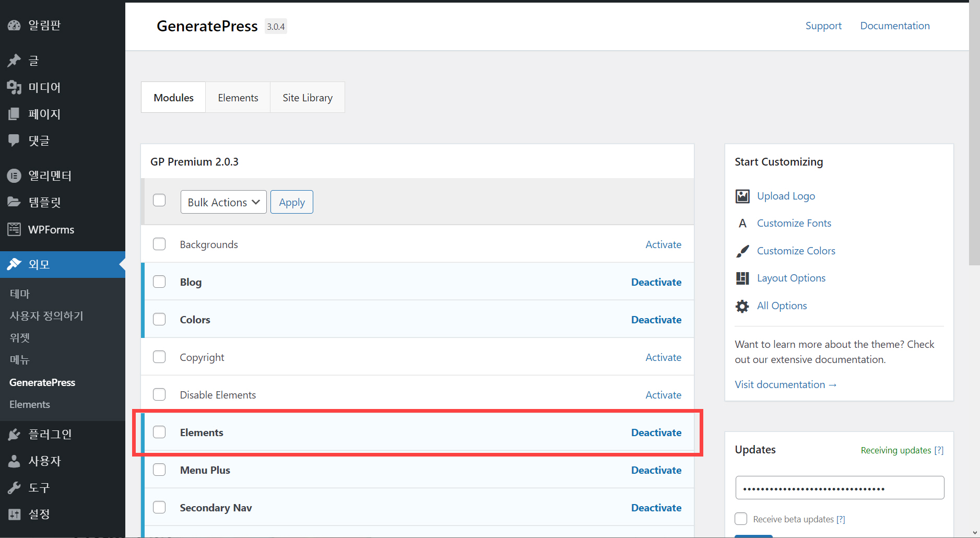Viewport: 980px width, 538px height.
Task: Open 미디어 media icon in sidebar
Action: click(14, 87)
